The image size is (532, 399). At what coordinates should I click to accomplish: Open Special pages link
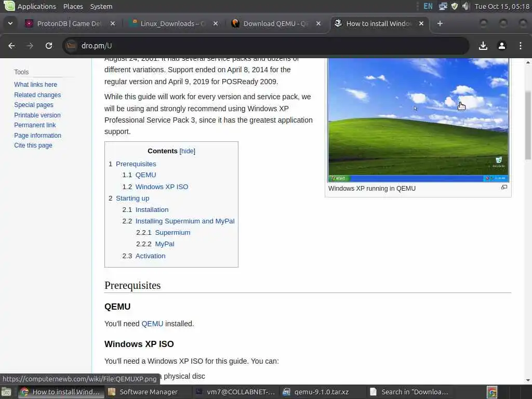(34, 105)
